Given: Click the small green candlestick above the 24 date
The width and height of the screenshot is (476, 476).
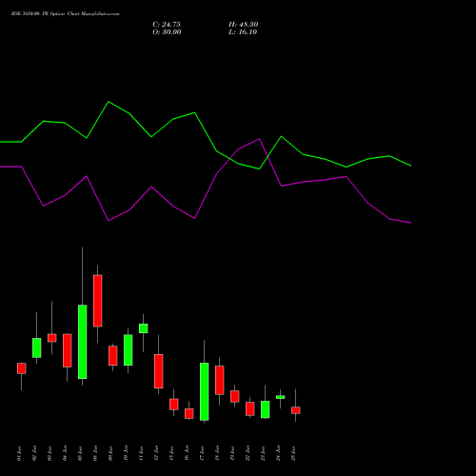Looking at the screenshot, I should [281, 397].
